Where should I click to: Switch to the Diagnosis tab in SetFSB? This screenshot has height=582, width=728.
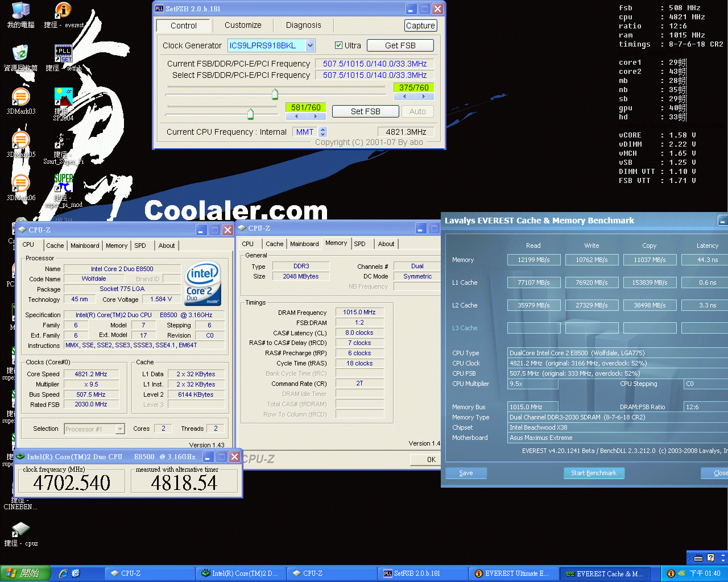(x=304, y=25)
